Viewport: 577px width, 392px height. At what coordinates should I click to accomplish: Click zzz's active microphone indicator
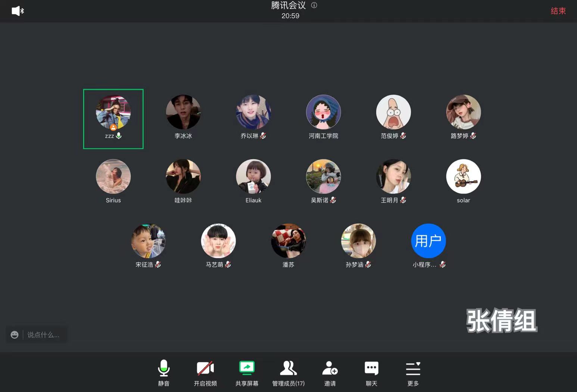click(119, 136)
